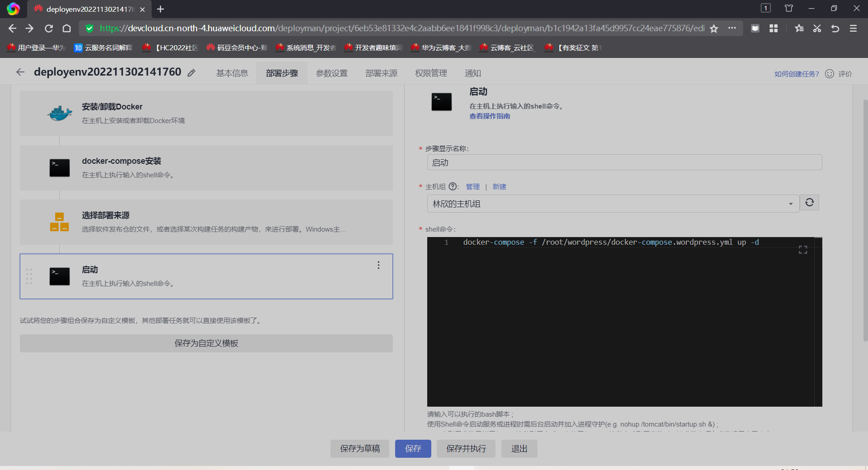Click the 启动 step terminal icon

60,276
